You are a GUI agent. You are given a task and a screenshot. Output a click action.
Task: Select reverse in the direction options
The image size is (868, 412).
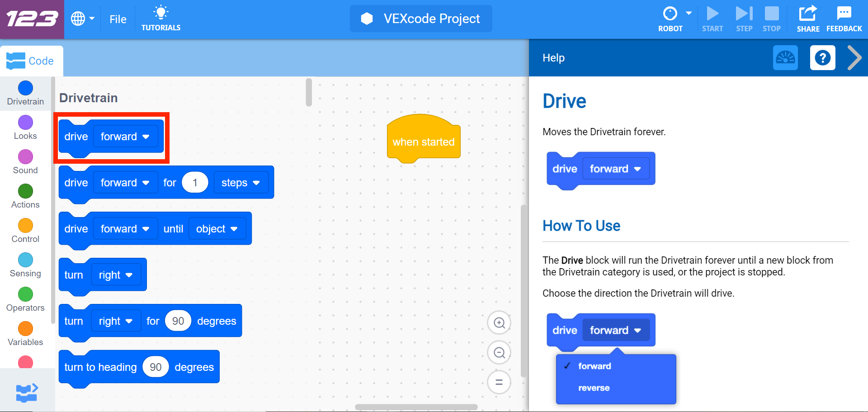[x=594, y=388]
